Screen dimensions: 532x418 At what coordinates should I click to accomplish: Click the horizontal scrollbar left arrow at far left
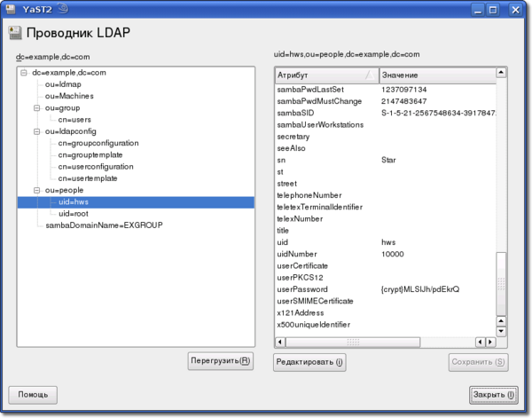tap(280, 342)
